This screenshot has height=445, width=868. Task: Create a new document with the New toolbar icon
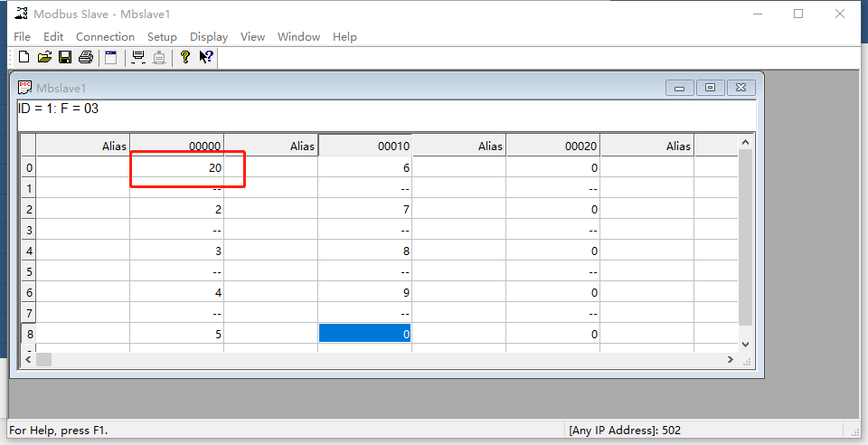pos(24,57)
